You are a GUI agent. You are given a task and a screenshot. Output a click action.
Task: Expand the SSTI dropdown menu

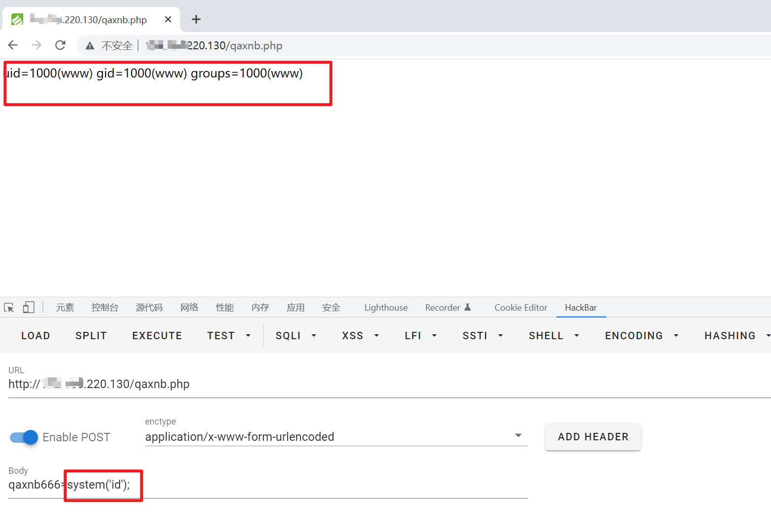pyautogui.click(x=483, y=336)
